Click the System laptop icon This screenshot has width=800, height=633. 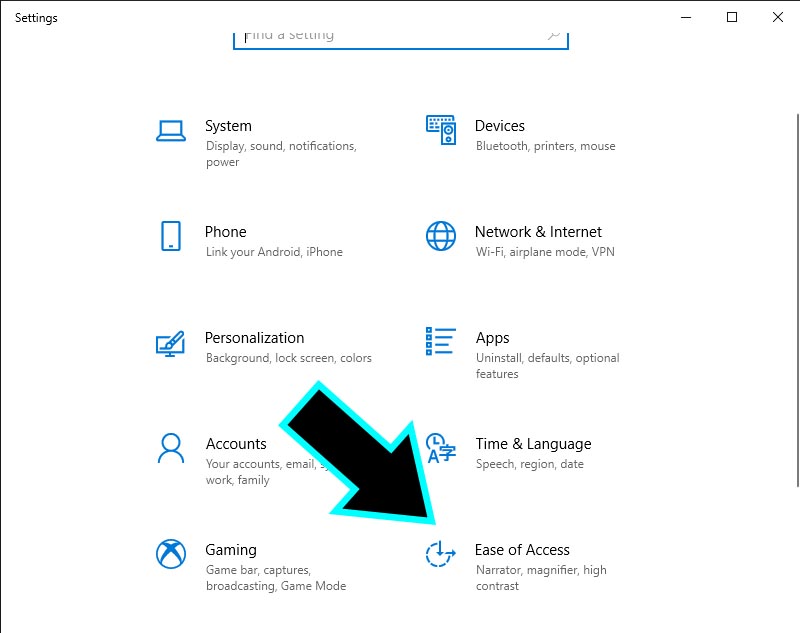[x=171, y=131]
